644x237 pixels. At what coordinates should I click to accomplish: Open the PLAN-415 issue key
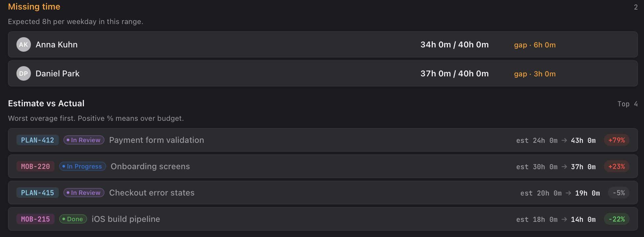37,193
